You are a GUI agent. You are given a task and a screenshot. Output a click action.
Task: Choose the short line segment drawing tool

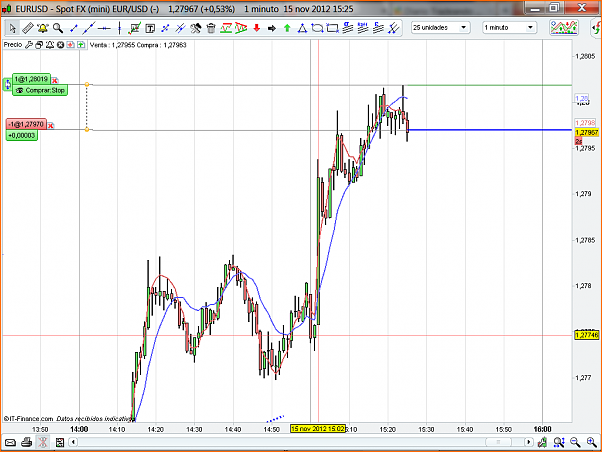[74, 28]
